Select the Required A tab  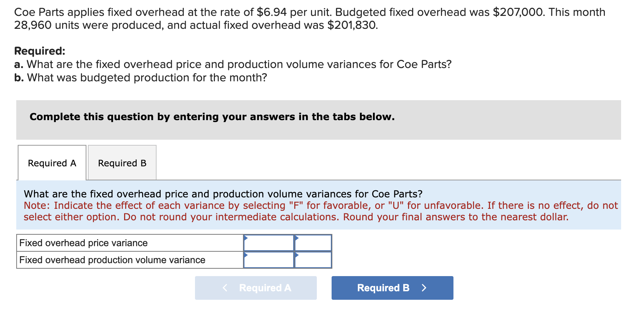click(52, 163)
